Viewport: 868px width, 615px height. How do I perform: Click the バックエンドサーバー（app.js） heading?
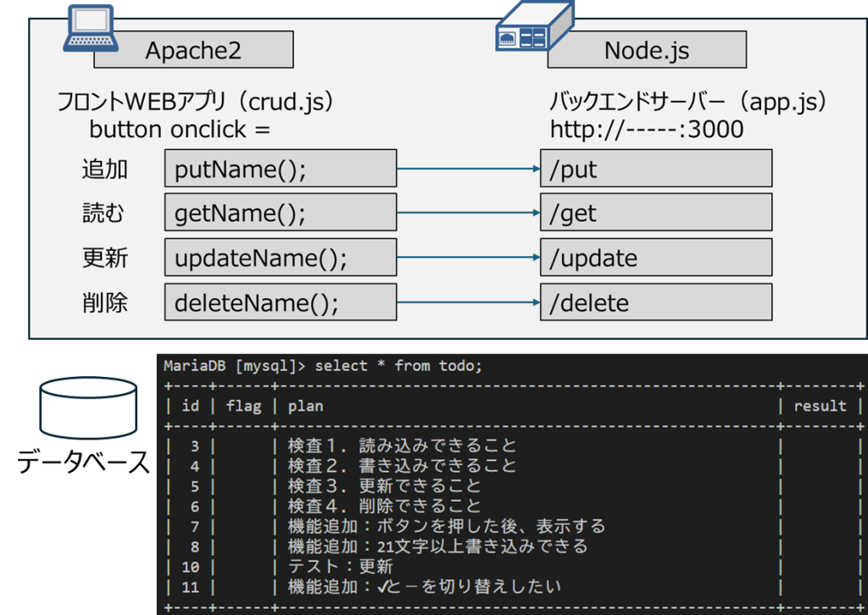point(688,102)
